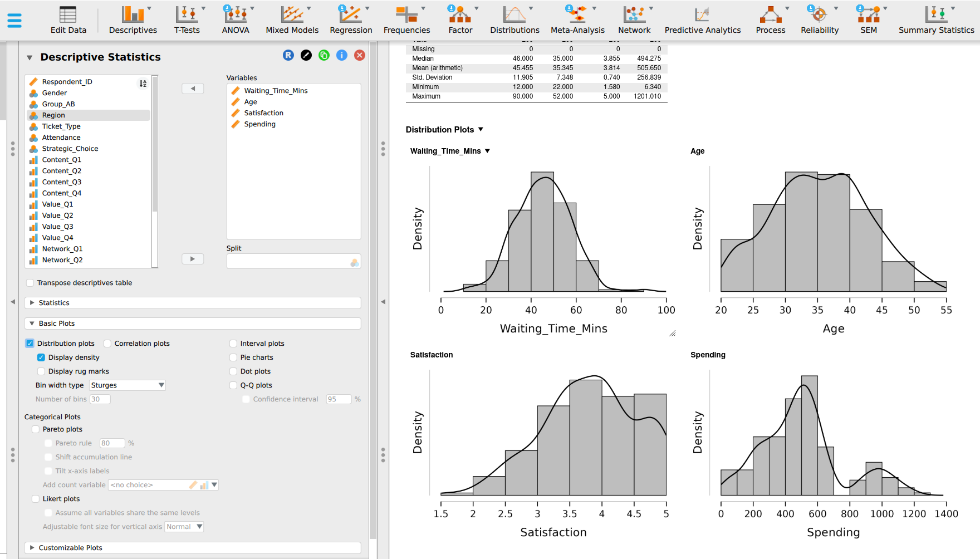Open the Reliability module menu
The width and height of the screenshot is (980, 559).
point(820,21)
